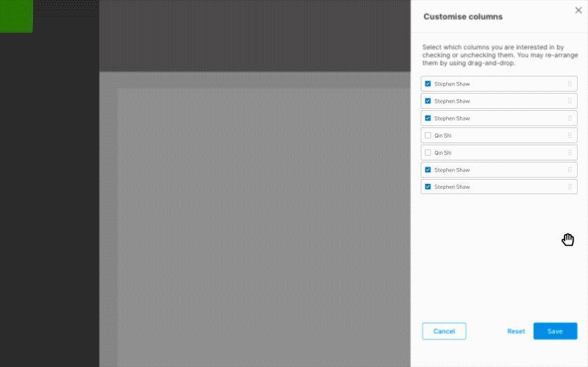Uncheck the second Stephen Shaw checkbox
588x367 pixels.
[428, 101]
